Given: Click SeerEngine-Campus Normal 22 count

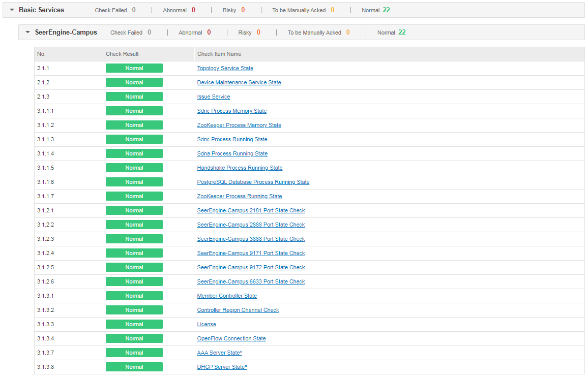Looking at the screenshot, I should pos(402,33).
